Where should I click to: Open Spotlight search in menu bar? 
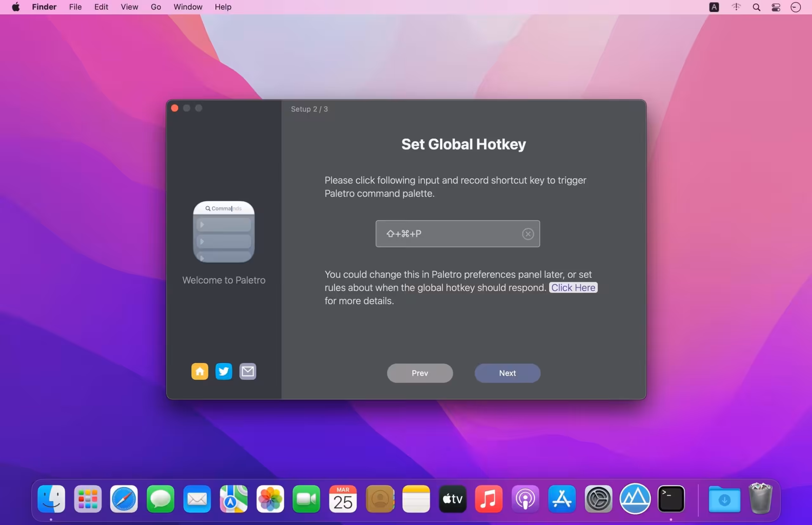(x=756, y=7)
